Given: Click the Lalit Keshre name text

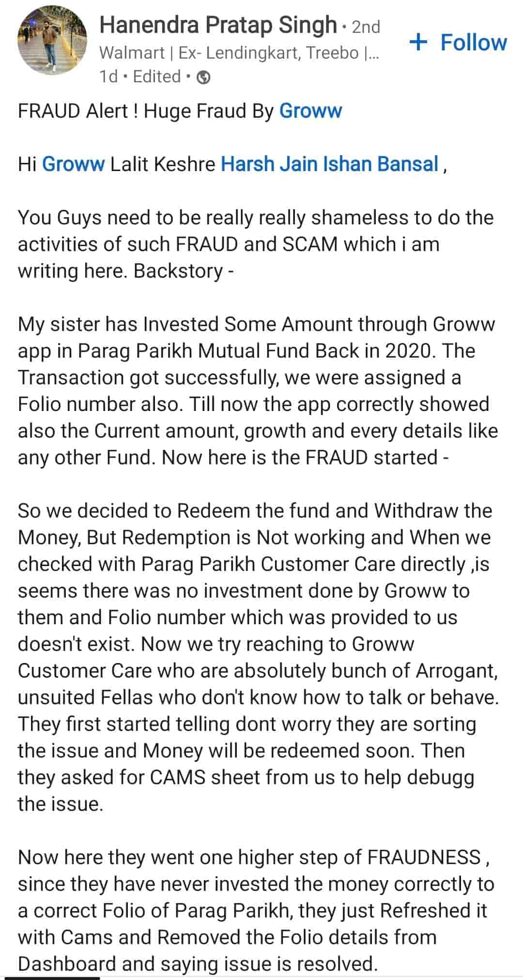Looking at the screenshot, I should pos(163,164).
